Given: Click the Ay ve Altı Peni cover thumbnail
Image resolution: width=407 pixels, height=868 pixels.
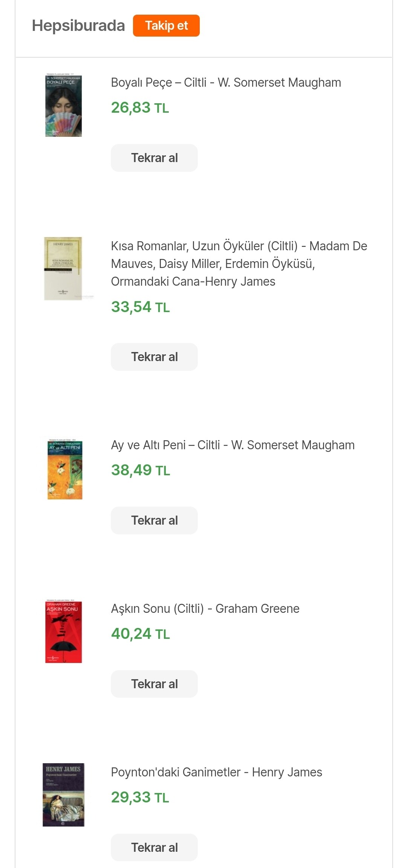Looking at the screenshot, I should click(x=65, y=470).
